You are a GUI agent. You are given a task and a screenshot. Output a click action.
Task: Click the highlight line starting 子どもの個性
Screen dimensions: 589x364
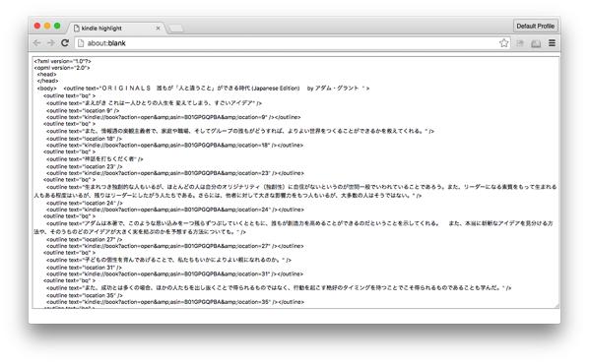coord(168,260)
